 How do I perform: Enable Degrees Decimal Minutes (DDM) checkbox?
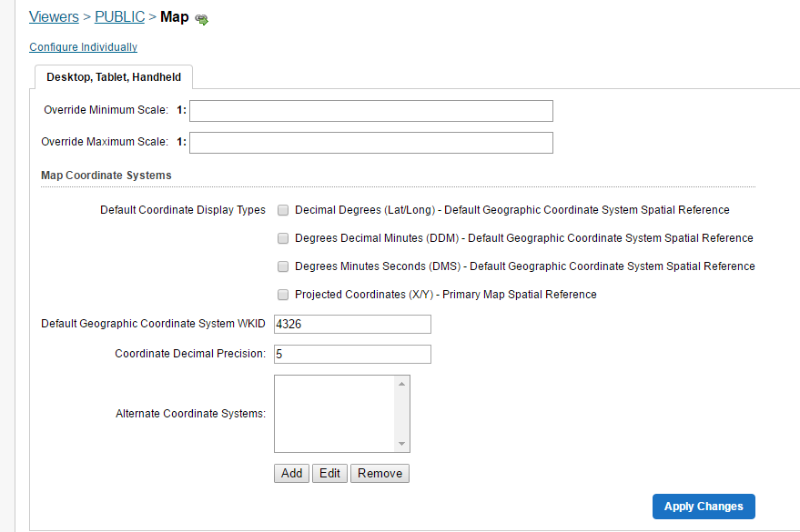click(x=283, y=238)
